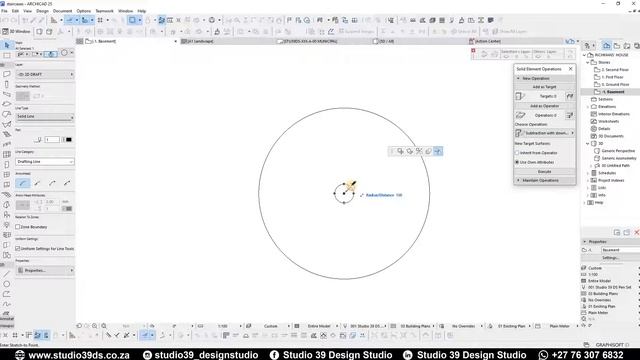Open the Design menu
The image size is (640, 360).
pyautogui.click(x=42, y=11)
